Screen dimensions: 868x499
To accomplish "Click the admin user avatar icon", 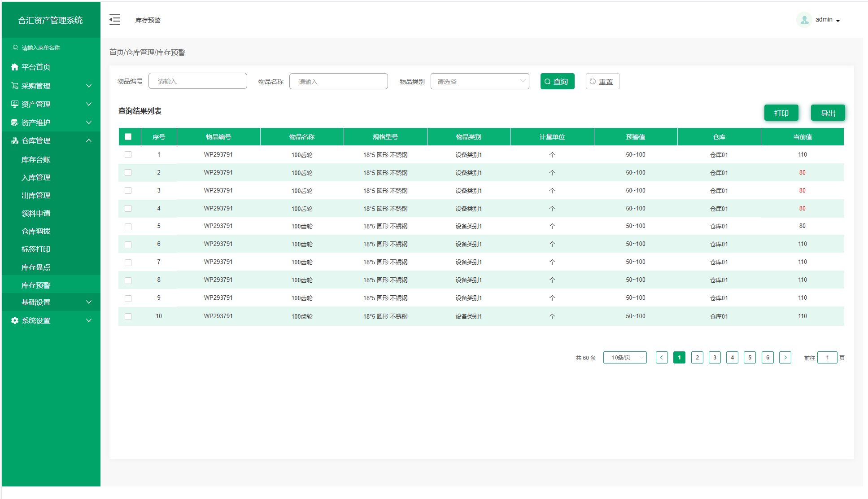I will tap(804, 20).
